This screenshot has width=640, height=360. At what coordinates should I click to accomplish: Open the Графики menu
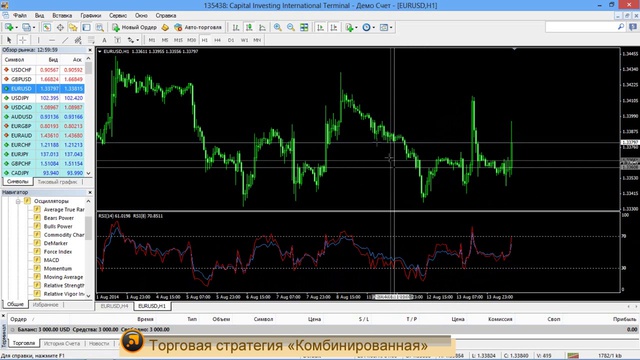tap(91, 16)
